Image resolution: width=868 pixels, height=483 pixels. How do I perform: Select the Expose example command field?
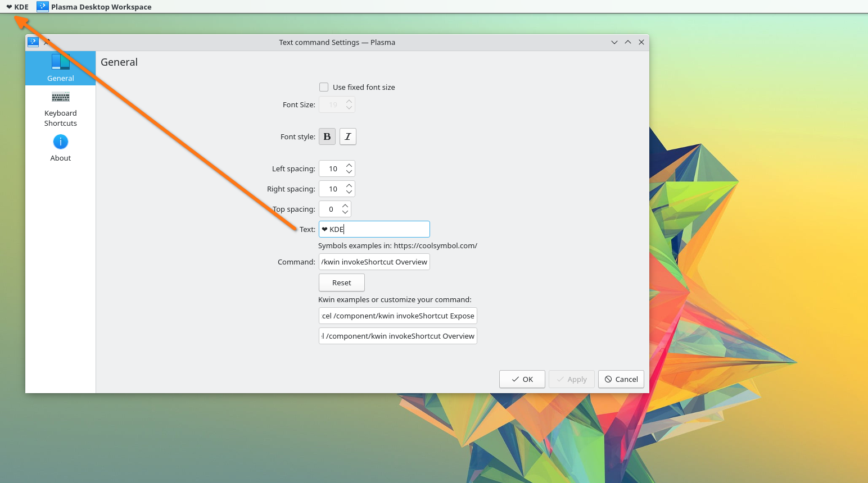(x=398, y=316)
